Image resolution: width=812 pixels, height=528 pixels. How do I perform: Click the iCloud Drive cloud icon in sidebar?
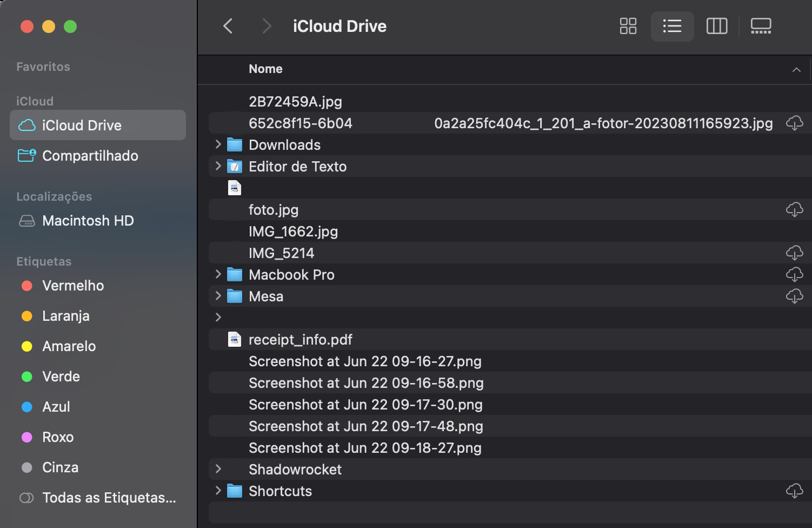27,126
